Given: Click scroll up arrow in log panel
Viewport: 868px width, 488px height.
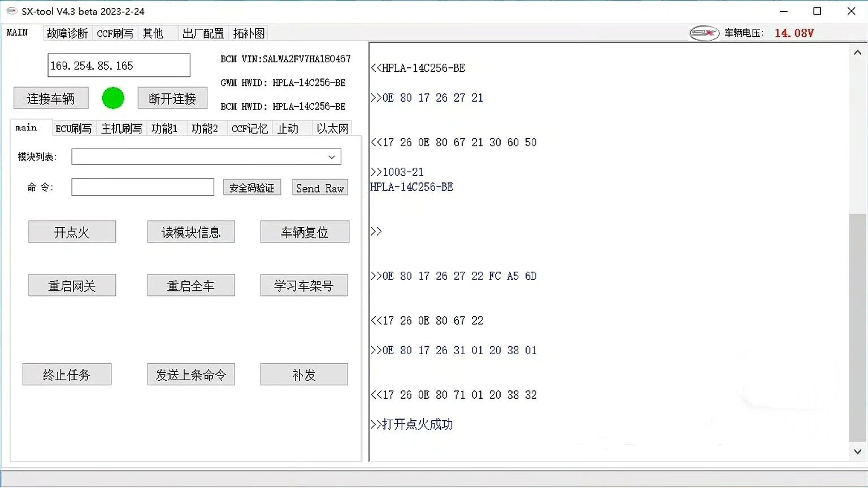Looking at the screenshot, I should [858, 53].
